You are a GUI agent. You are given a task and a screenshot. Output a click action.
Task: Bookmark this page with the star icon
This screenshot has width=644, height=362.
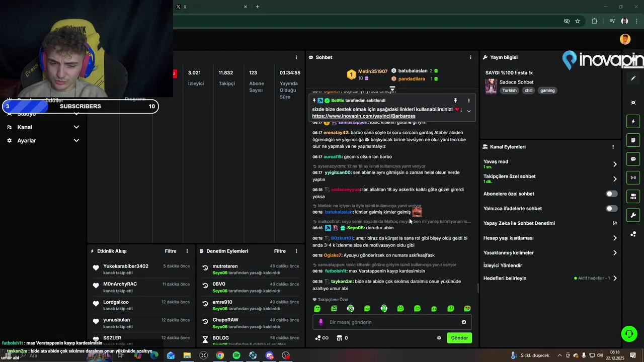(578, 21)
